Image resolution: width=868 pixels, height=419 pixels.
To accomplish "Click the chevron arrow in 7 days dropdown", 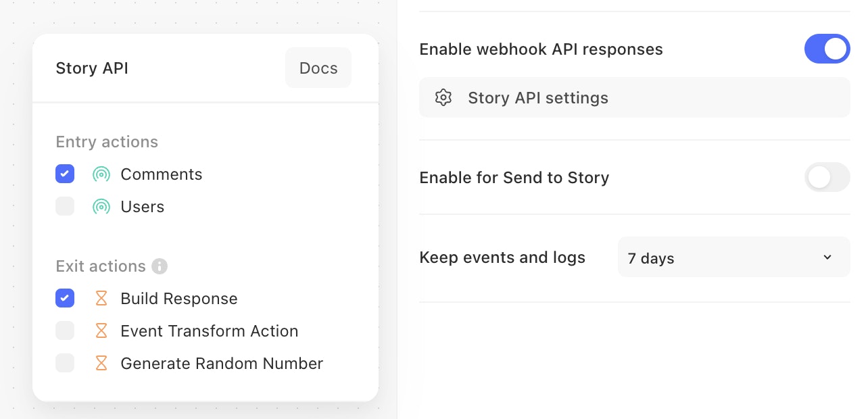I will pyautogui.click(x=827, y=257).
